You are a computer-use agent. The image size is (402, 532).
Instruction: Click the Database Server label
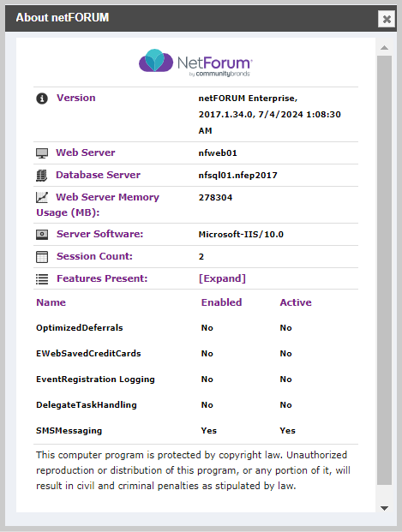click(98, 175)
